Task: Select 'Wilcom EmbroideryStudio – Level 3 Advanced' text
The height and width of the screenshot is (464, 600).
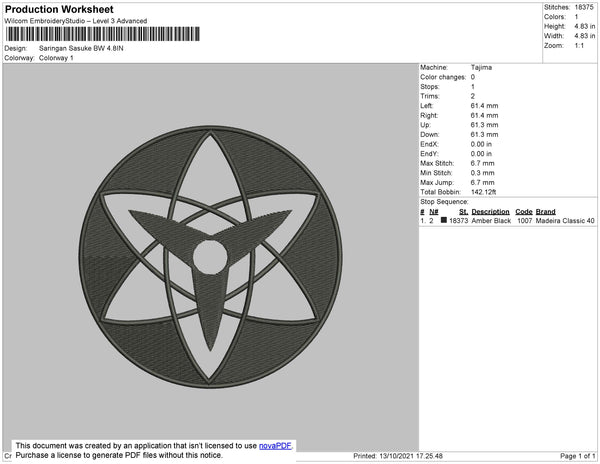Action: 76,21
